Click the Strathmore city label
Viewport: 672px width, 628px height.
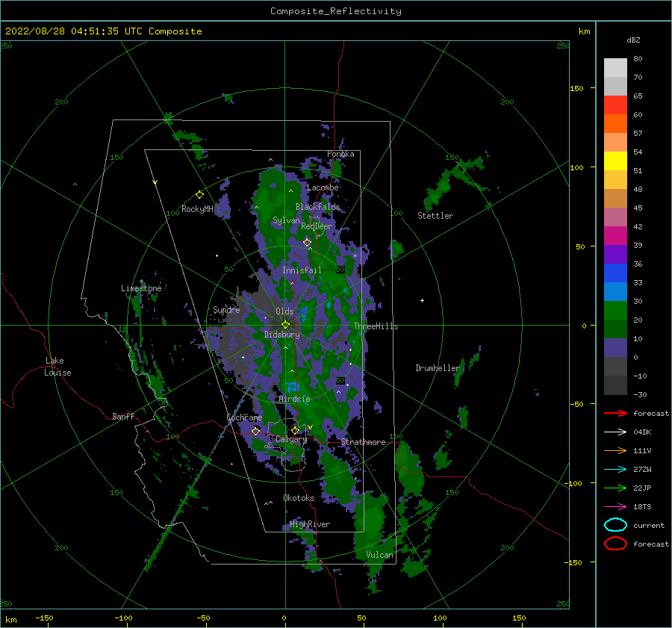(363, 442)
